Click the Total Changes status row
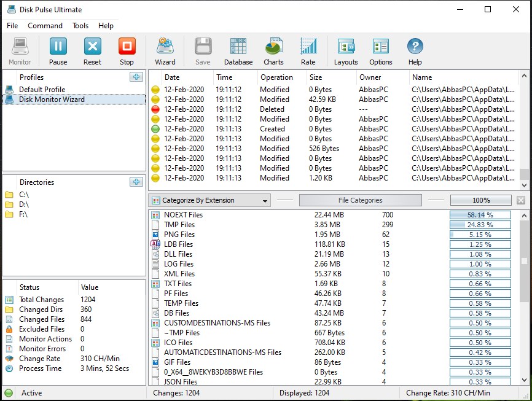 pos(75,300)
